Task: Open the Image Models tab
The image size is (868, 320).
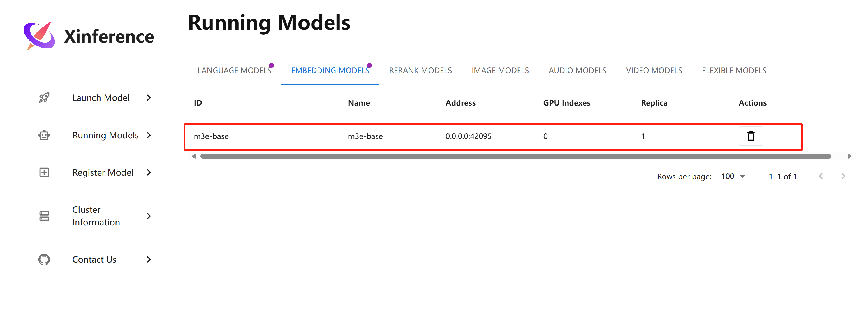Action: pos(500,70)
